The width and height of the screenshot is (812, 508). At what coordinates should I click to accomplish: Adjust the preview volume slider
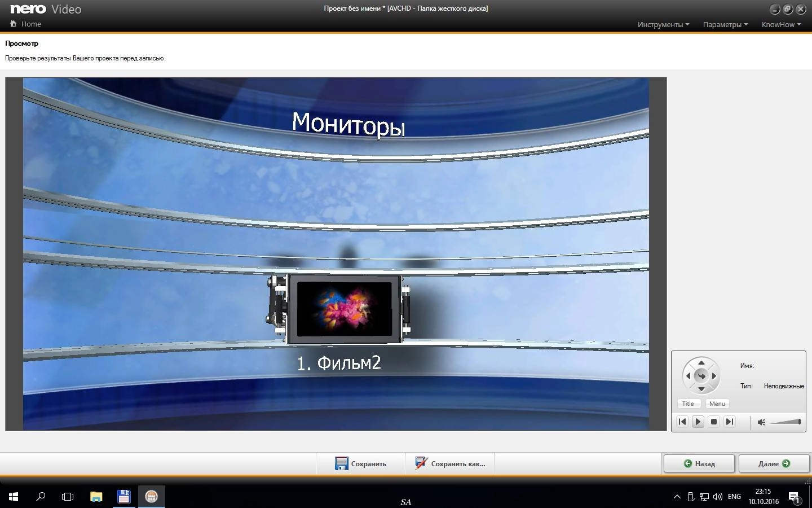pos(785,422)
